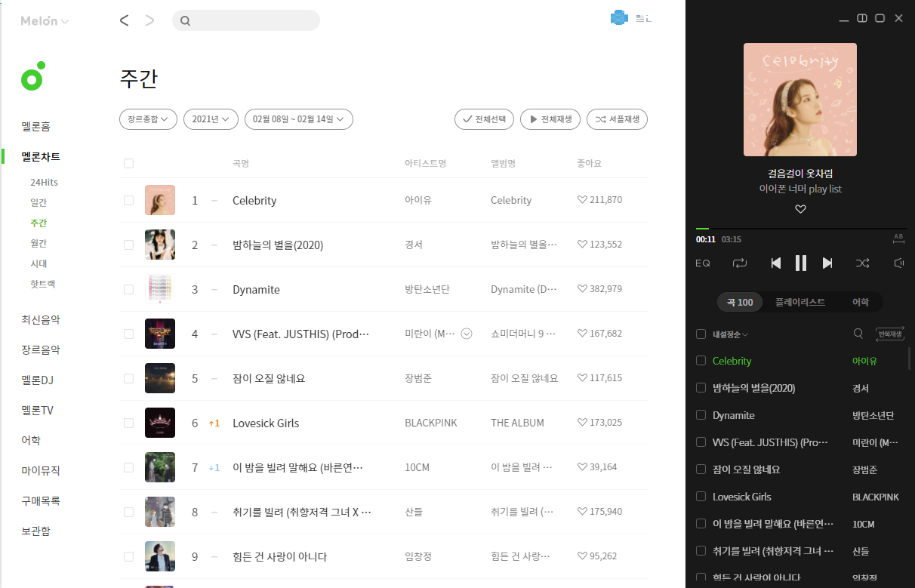Open 핫트랙 in sidebar
Screen dimensions: 915x588
(43, 285)
